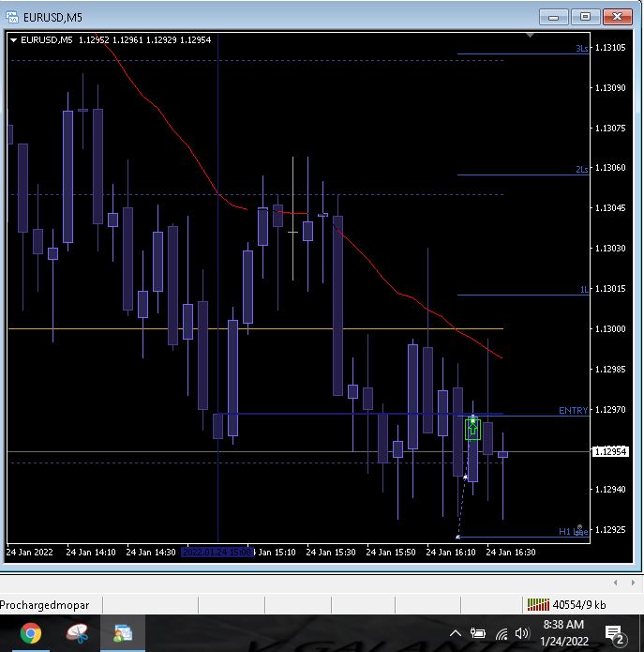Select the 1L level line label
Viewport: 644px width, 652px height.
click(x=584, y=289)
